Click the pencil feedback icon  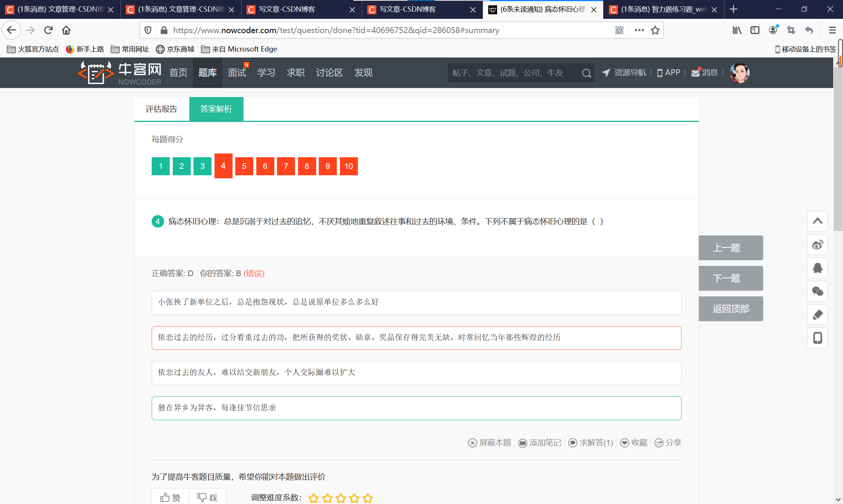click(x=817, y=315)
